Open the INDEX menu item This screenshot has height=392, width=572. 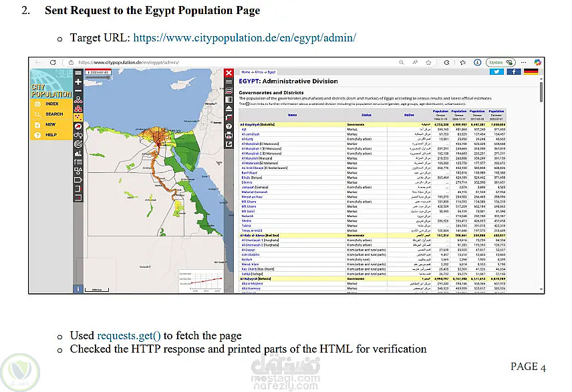pyautogui.click(x=51, y=104)
